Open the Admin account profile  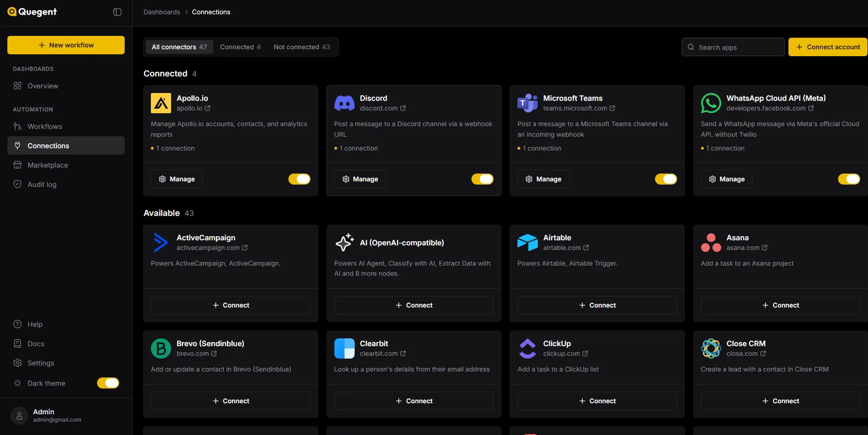point(66,416)
